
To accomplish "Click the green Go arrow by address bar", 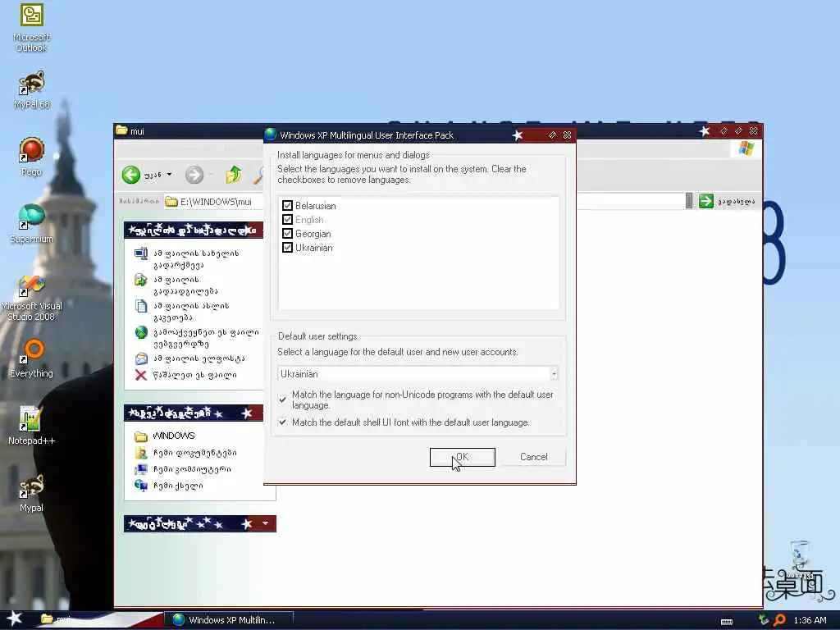I will pos(706,201).
